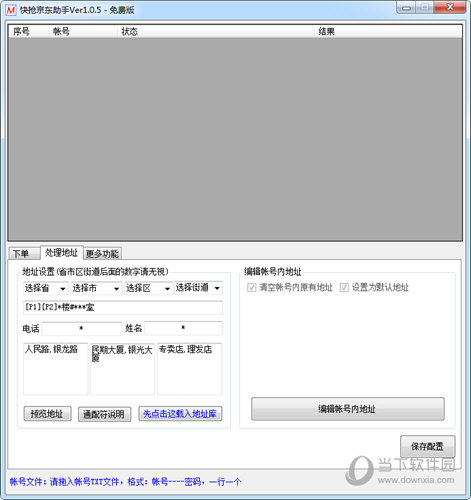
Task: Click the 民期大厦,银光大厦 building list box
Action: [x=122, y=369]
